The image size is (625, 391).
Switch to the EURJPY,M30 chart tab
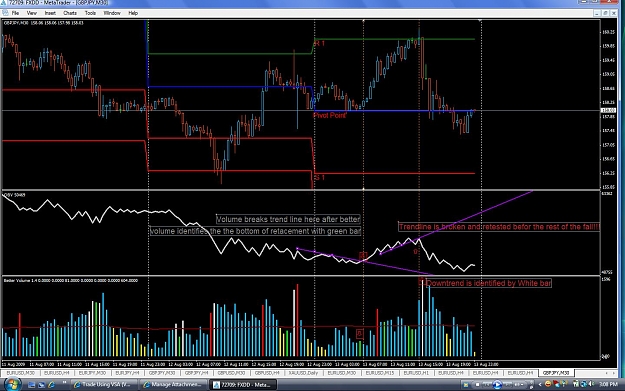coord(92,373)
